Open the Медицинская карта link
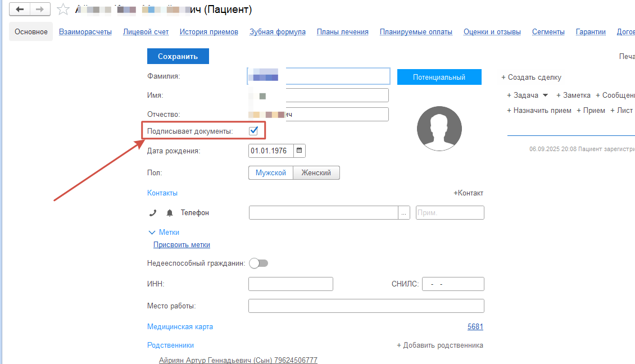 click(180, 327)
